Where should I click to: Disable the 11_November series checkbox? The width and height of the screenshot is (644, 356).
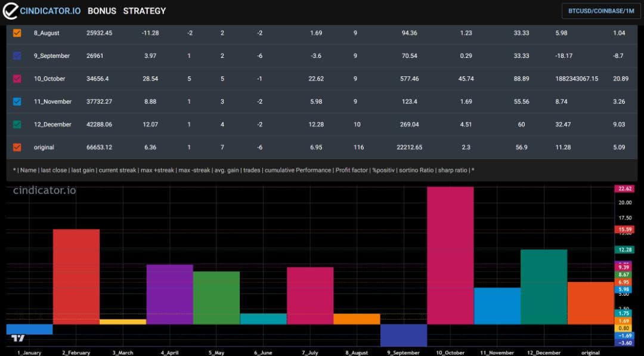[x=17, y=101]
